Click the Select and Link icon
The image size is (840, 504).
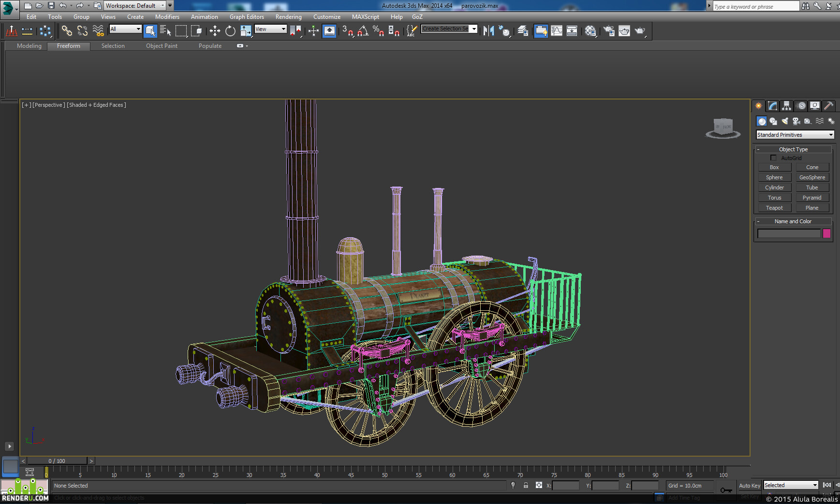click(x=67, y=31)
